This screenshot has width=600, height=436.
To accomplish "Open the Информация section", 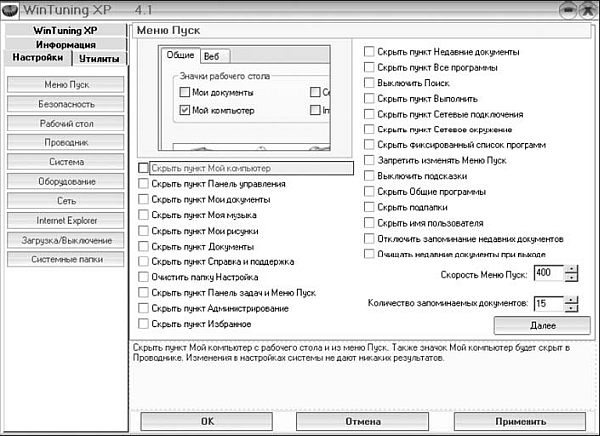I will (x=65, y=44).
